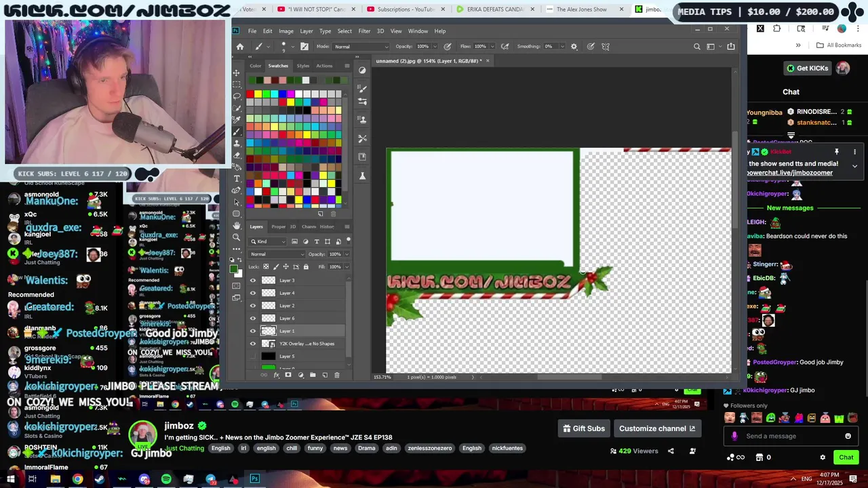Create a new layer icon

click(325, 375)
